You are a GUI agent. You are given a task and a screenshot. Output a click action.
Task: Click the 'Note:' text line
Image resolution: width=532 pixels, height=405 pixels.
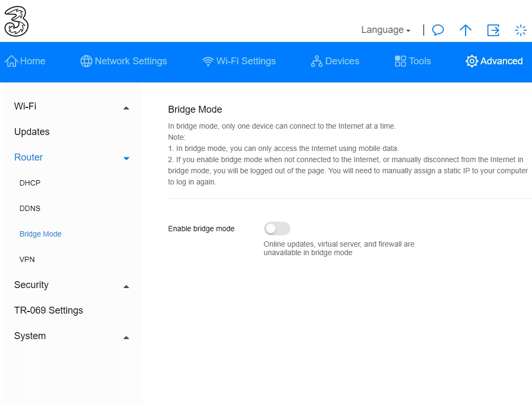[x=177, y=137]
